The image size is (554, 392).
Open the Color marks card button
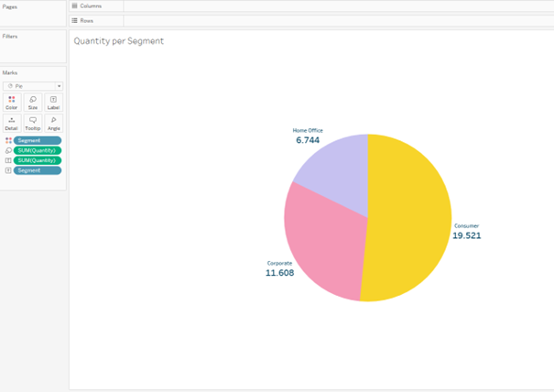[x=12, y=103]
